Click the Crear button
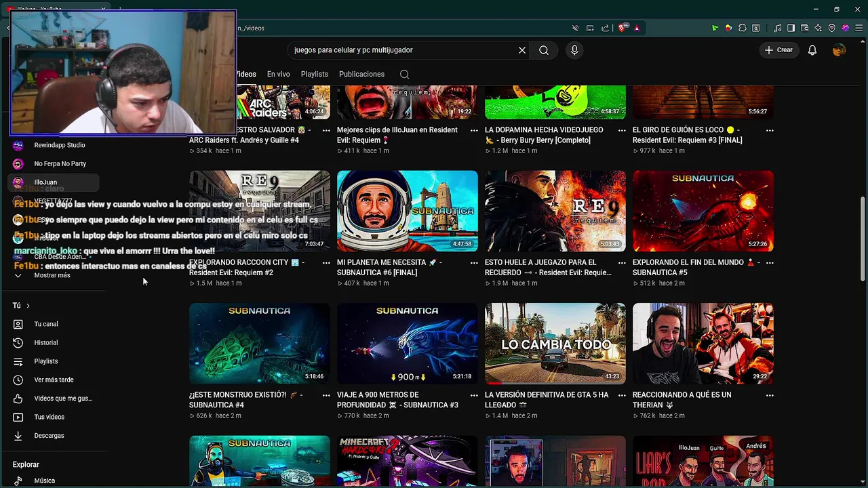868x488 pixels. click(778, 50)
